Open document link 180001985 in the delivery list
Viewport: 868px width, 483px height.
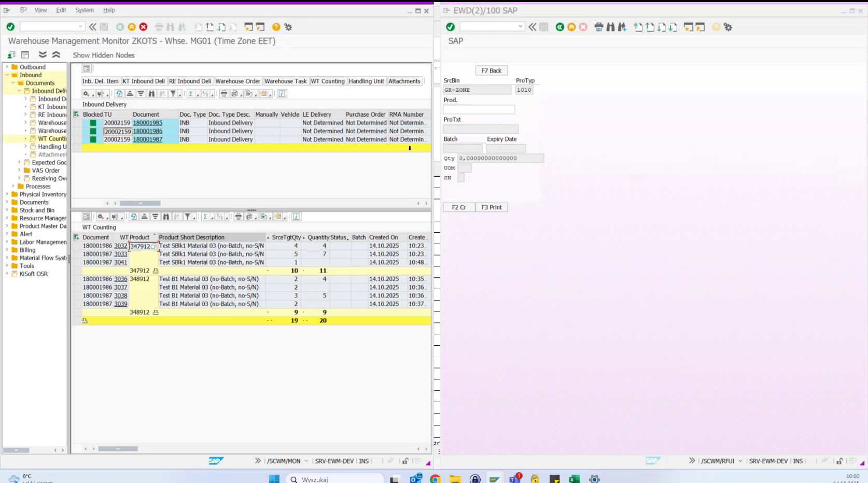click(148, 123)
